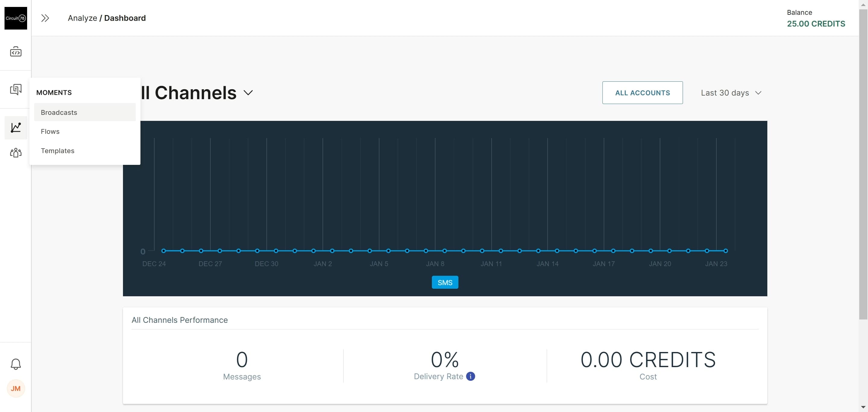Open notifications bell icon
This screenshot has height=412, width=868.
pos(15,364)
